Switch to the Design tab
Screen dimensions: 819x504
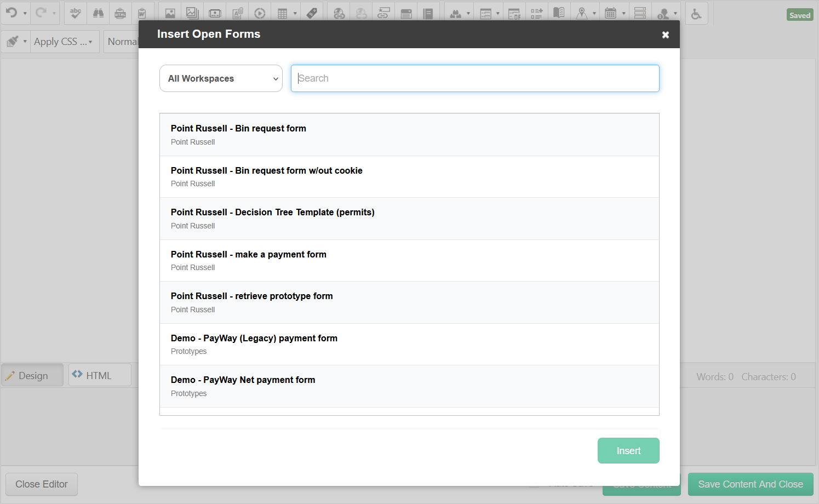(x=32, y=375)
